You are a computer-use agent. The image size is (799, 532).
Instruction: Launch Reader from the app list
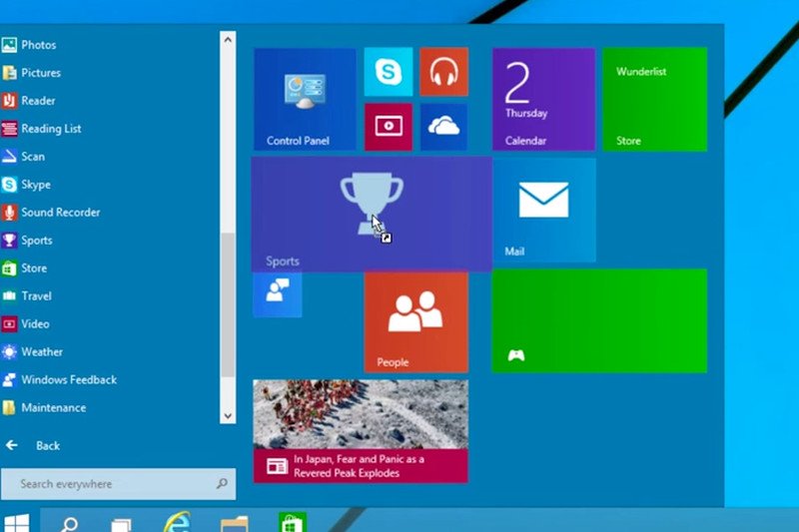(29, 101)
